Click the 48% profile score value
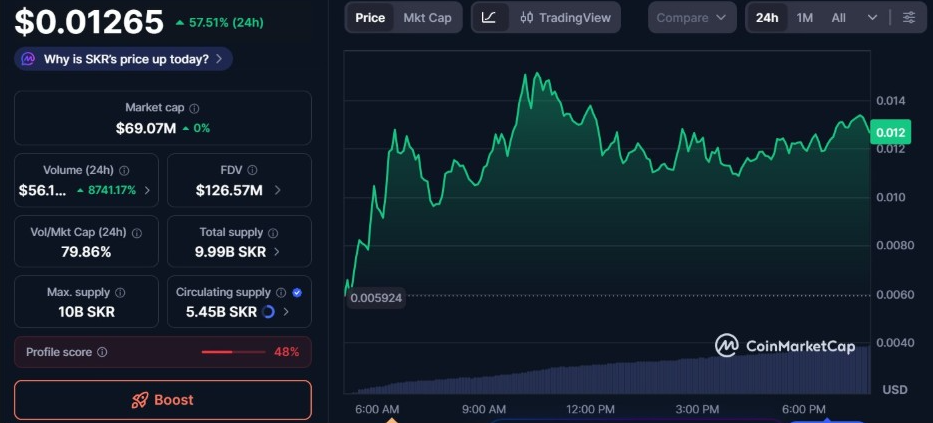Viewport: 933px width, 423px height. (x=287, y=352)
